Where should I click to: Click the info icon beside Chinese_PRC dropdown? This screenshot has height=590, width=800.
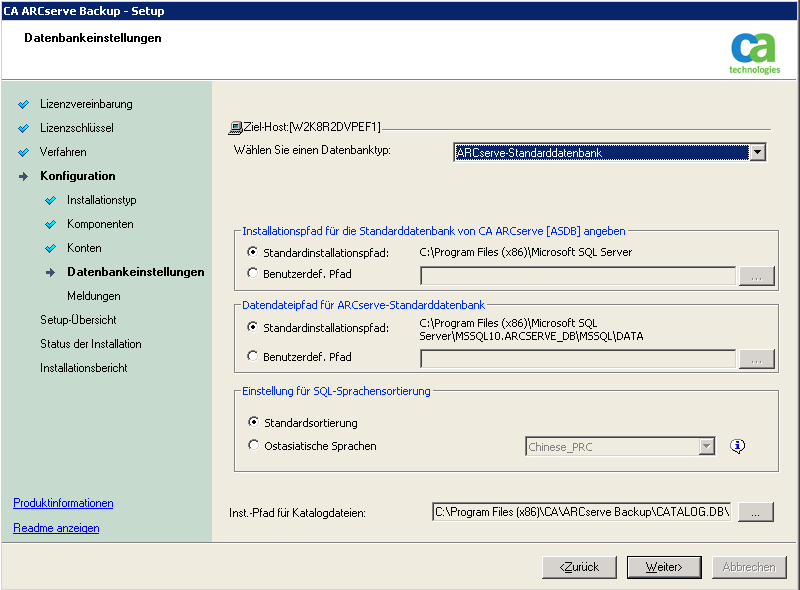point(737,446)
